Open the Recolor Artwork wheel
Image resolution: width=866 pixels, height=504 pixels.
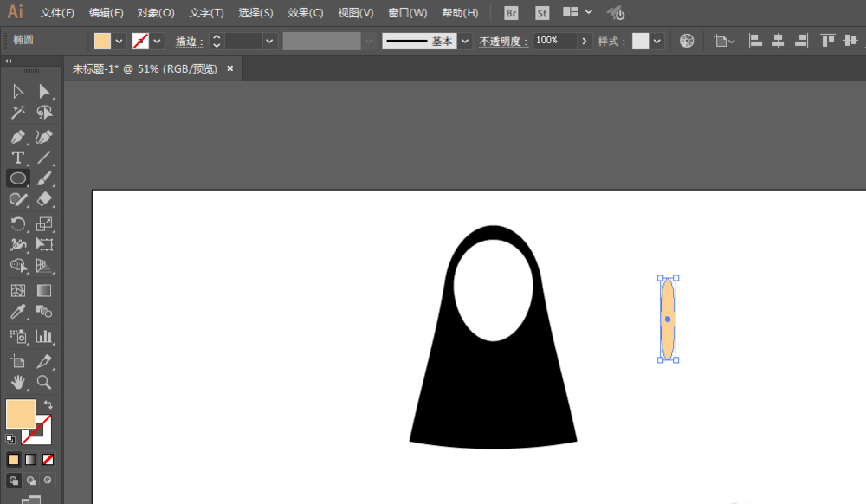pyautogui.click(x=687, y=41)
